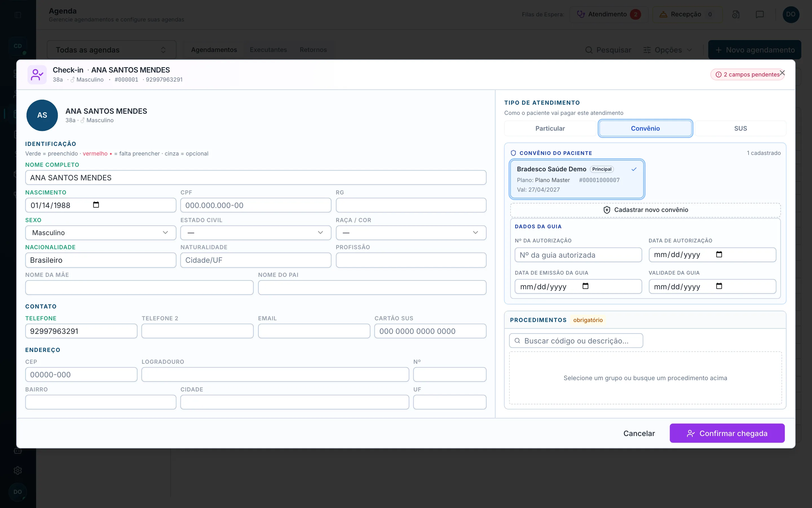This screenshot has width=812, height=508.
Task: Open the Estado Civil dropdown
Action: (256, 233)
